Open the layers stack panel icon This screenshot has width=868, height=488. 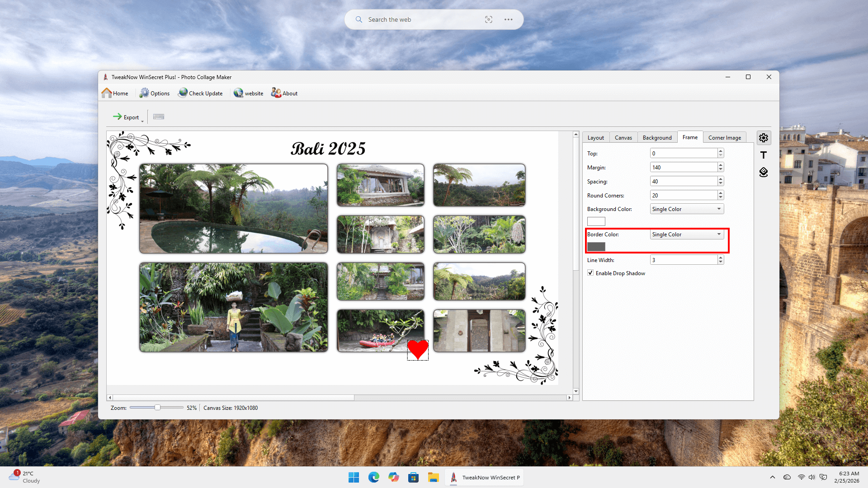pos(764,172)
